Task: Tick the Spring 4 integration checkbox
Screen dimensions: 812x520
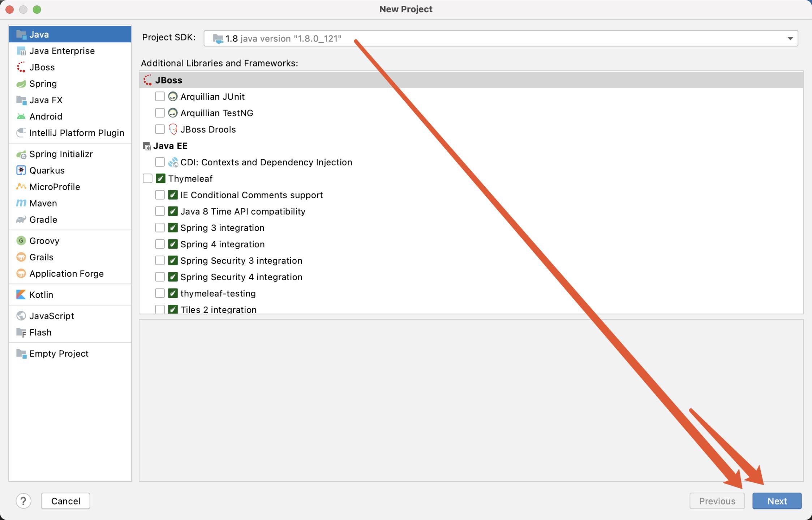Action: (160, 244)
